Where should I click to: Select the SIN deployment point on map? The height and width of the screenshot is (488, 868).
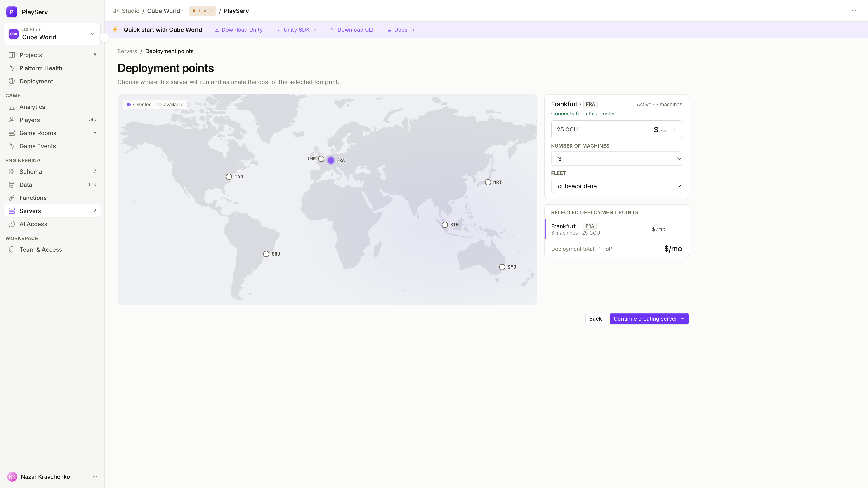coord(445,225)
